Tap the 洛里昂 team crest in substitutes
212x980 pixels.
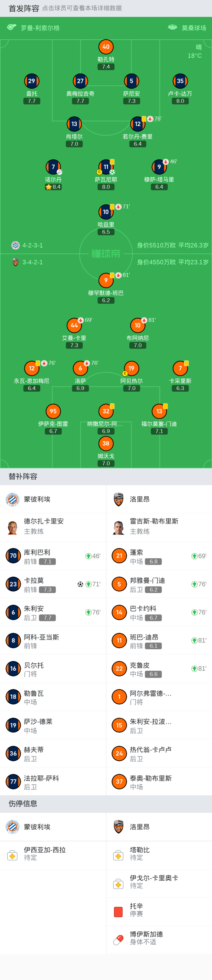119,499
